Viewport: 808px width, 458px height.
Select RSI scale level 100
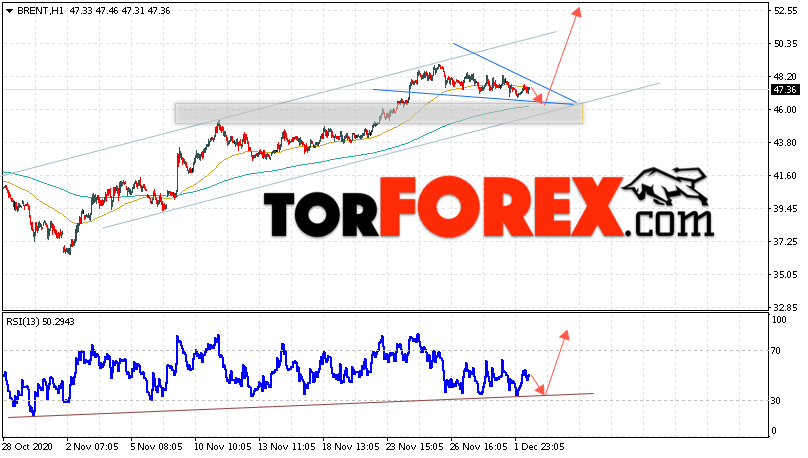(780, 320)
